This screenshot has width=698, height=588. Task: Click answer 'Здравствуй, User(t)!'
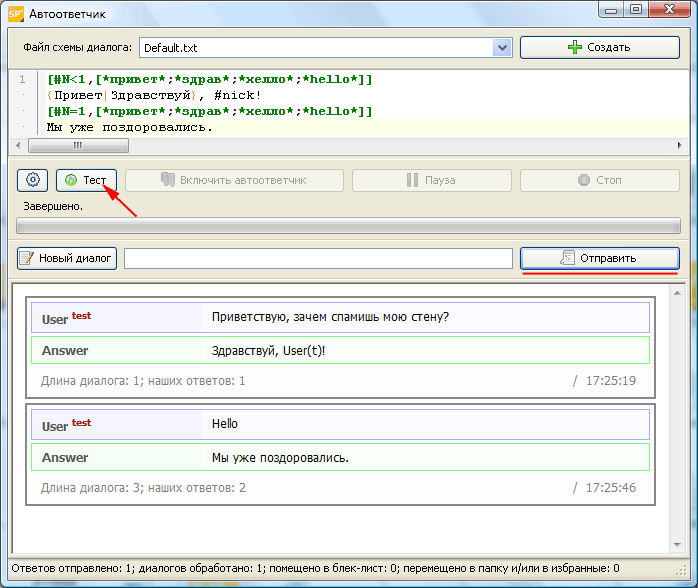point(268,351)
